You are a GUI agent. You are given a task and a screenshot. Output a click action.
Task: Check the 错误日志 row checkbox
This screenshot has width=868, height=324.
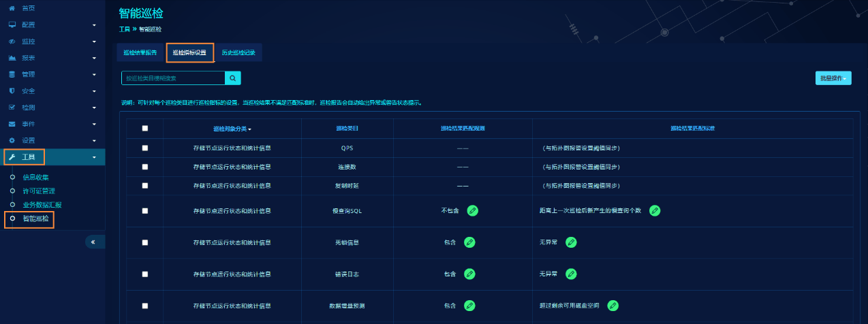click(144, 274)
